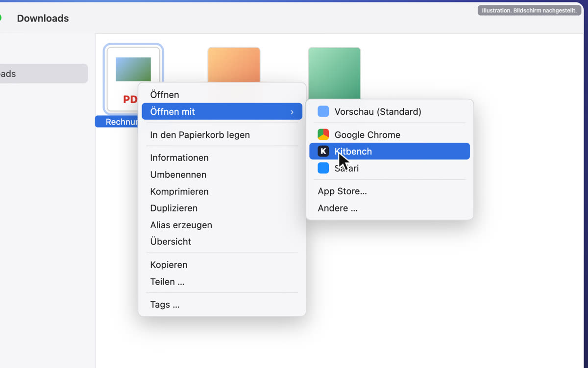Select the Downloads sidebar item
This screenshot has height=368, width=588.
tap(43, 74)
